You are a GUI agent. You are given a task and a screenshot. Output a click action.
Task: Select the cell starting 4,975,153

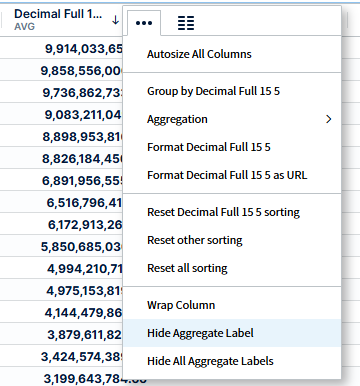(61, 291)
